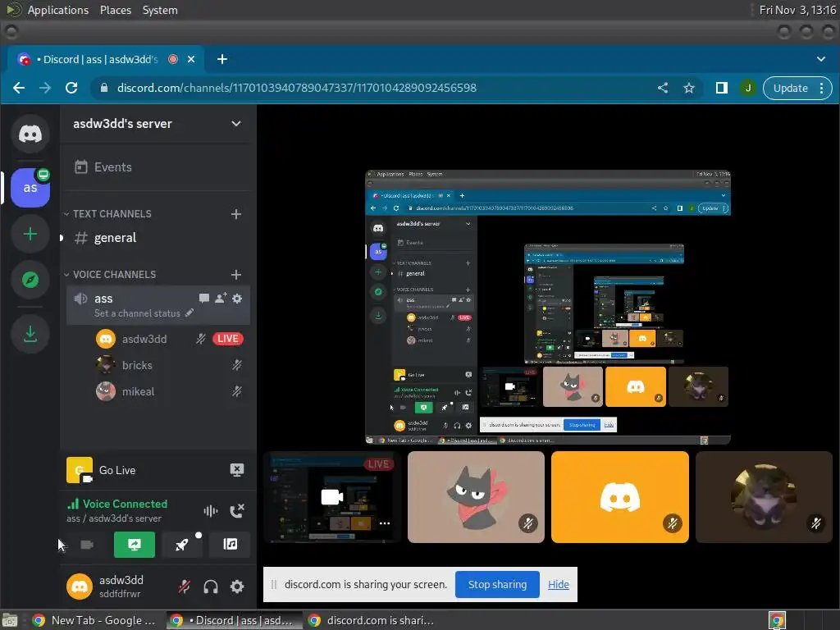The height and width of the screenshot is (630, 840).
Task: Open ass channel settings gear
Action: click(237, 299)
